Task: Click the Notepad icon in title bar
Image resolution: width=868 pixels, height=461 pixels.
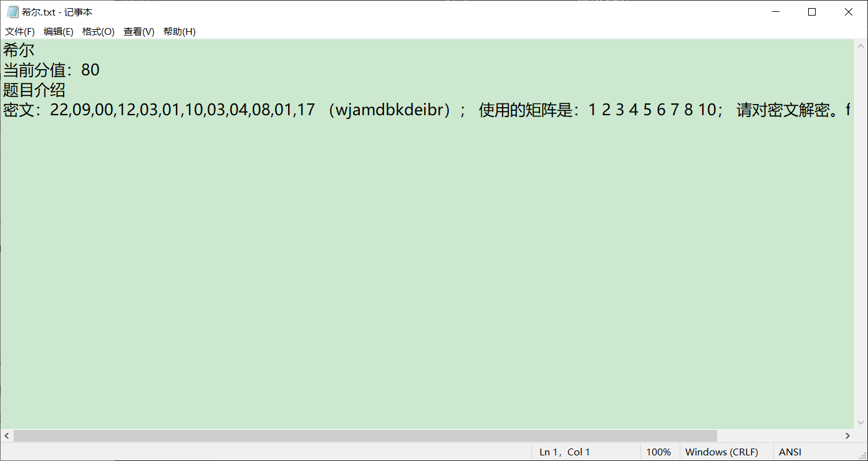Action: 12,12
